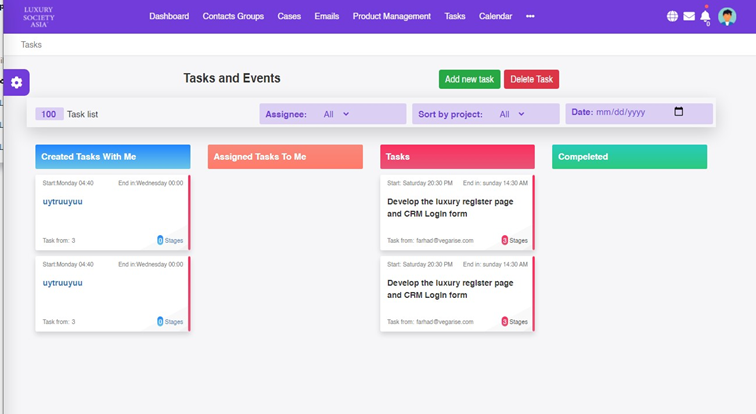Open the three-dots overflow menu in navbar
Image resolution: width=756 pixels, height=414 pixels.
tap(530, 17)
